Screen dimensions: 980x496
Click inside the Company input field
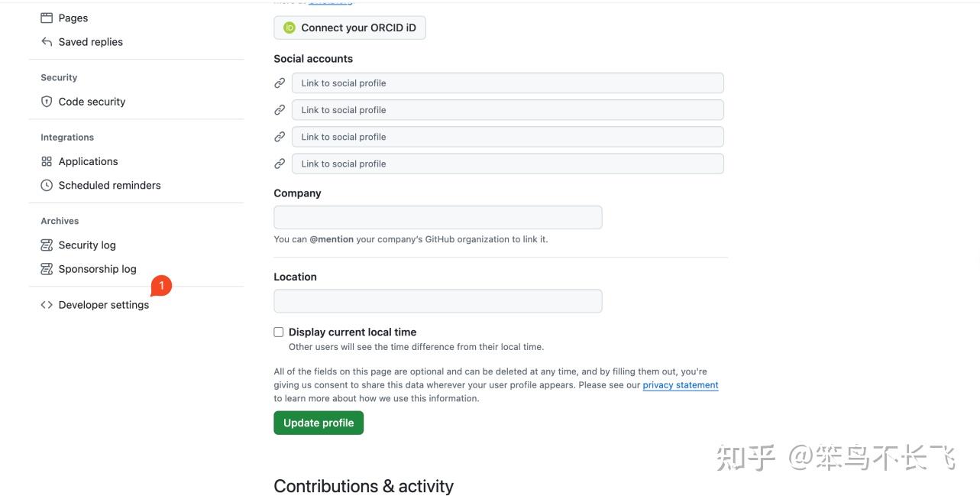tap(438, 217)
